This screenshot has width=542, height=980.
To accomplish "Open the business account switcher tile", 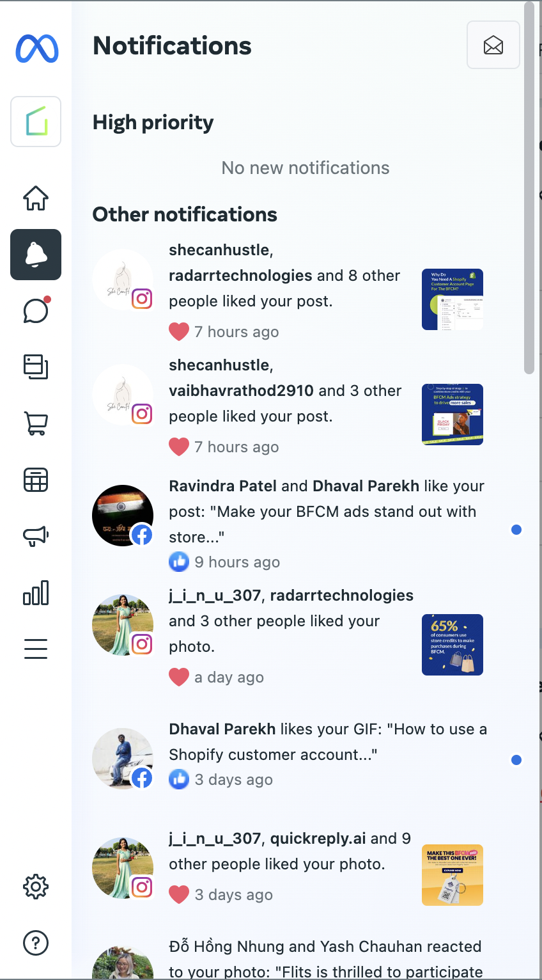I will 36,122.
